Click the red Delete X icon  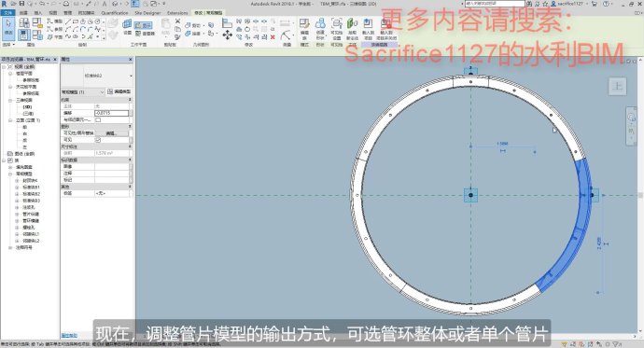273,37
